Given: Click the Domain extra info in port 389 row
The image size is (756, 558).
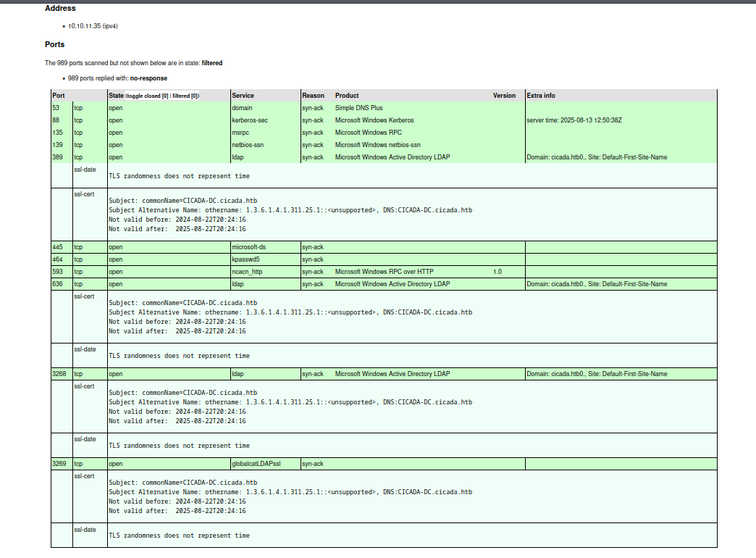Looking at the screenshot, I should click(597, 157).
